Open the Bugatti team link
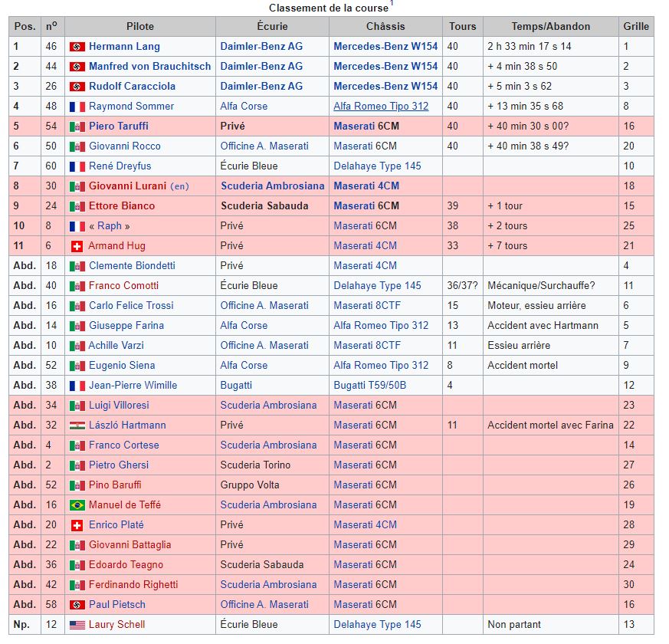The width and height of the screenshot is (669, 644). (236, 386)
